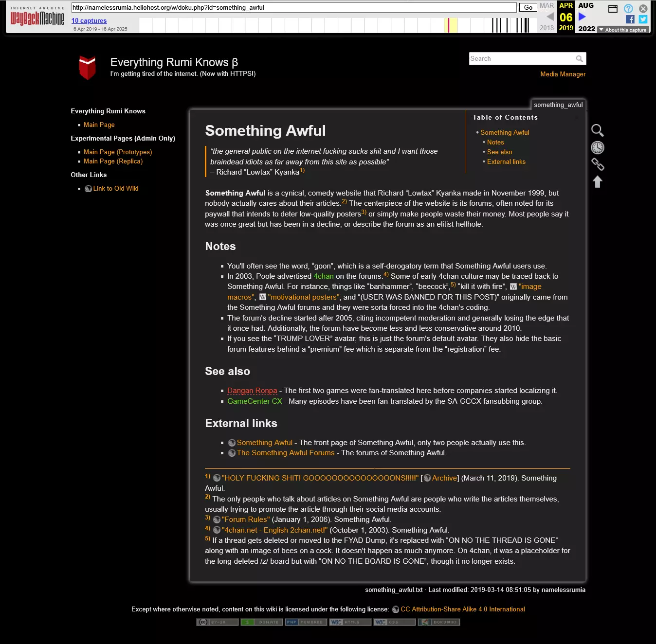Open the 10 captures link
The width and height of the screenshot is (656, 644).
(x=89, y=20)
